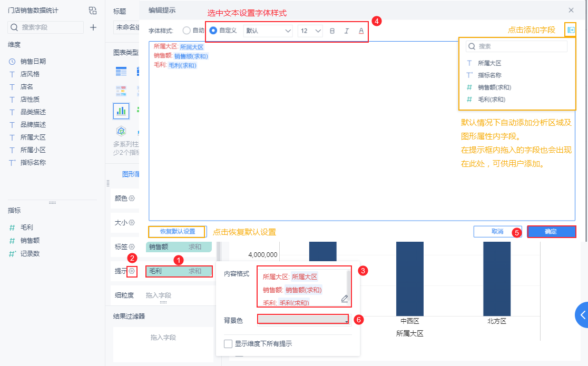Viewport: 588px width, 366px height.
Task: Click the 搜索字段 search box
Action: [x=45, y=27]
